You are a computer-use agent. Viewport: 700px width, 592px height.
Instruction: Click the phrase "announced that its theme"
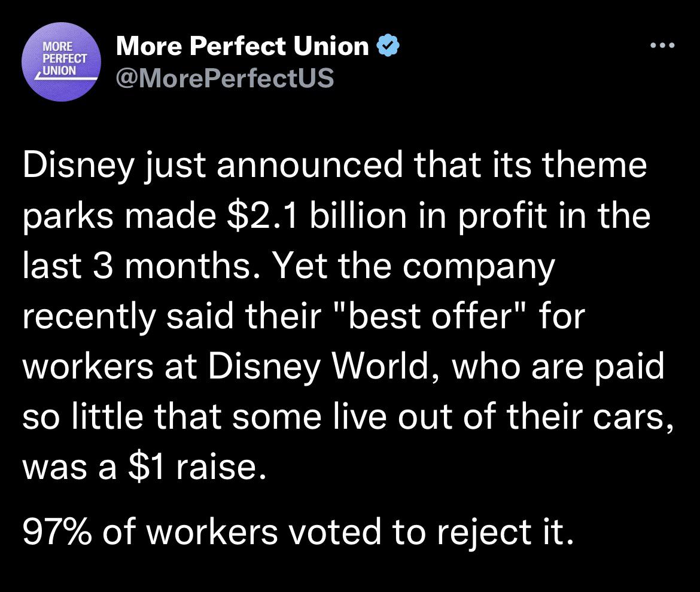point(432,165)
